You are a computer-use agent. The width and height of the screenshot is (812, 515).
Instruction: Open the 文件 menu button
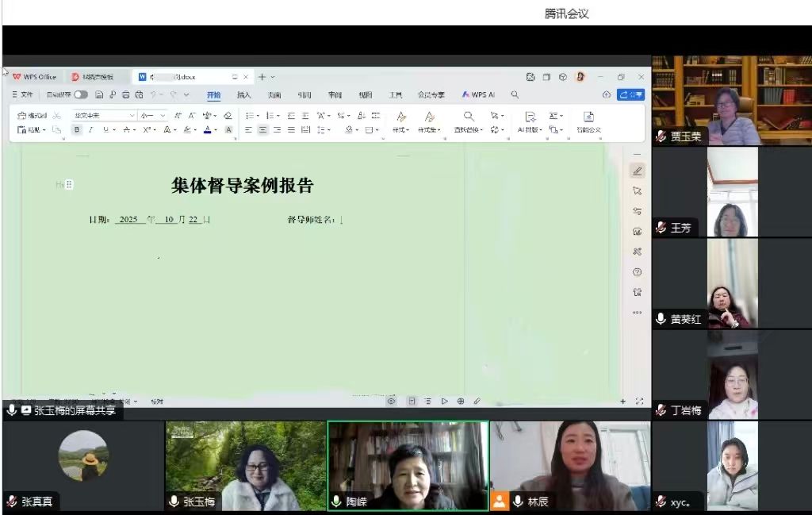coord(23,95)
